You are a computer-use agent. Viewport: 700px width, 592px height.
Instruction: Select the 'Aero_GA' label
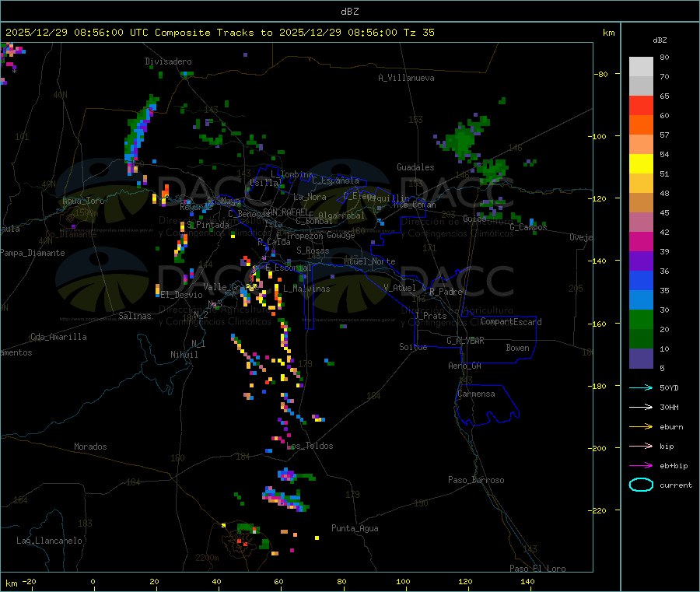click(x=464, y=366)
